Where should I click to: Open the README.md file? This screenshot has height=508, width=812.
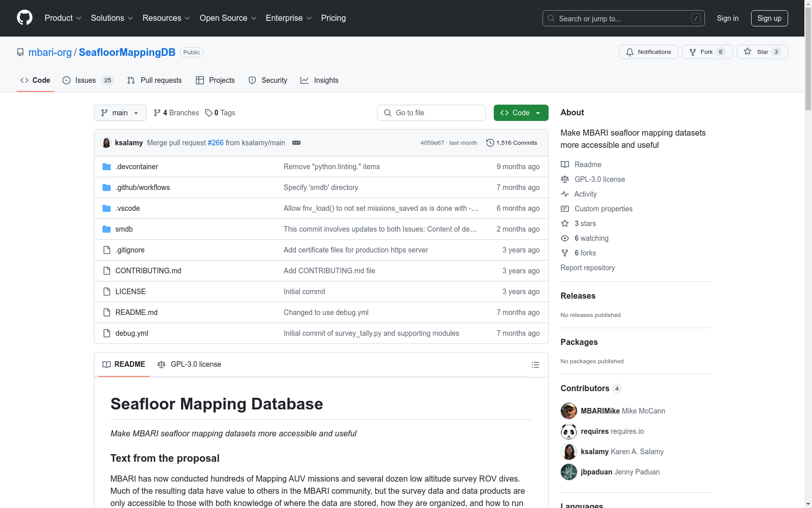tap(137, 312)
